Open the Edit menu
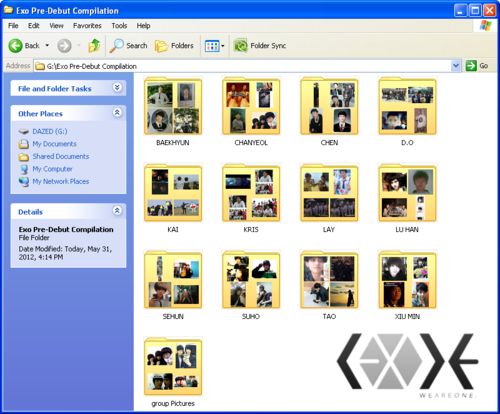The width and height of the screenshot is (500, 414). [x=34, y=26]
